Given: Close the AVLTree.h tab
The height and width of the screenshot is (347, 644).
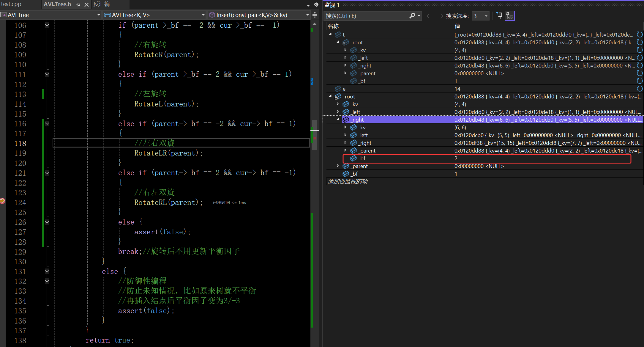Looking at the screenshot, I should coord(86,5).
